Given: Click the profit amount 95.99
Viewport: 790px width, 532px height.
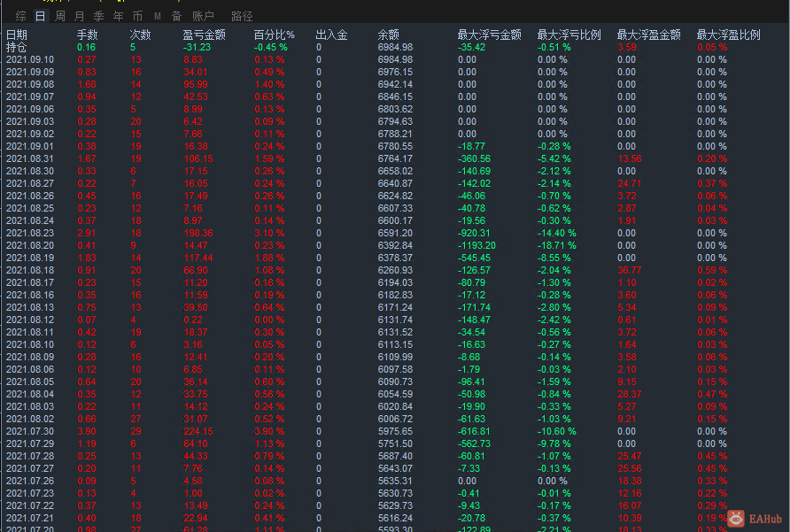Looking at the screenshot, I should tap(196, 84).
